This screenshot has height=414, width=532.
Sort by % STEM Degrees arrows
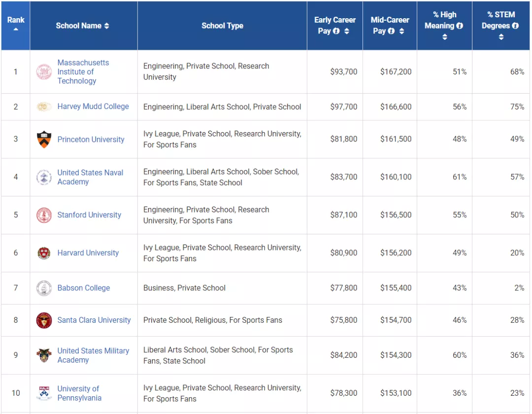501,36
